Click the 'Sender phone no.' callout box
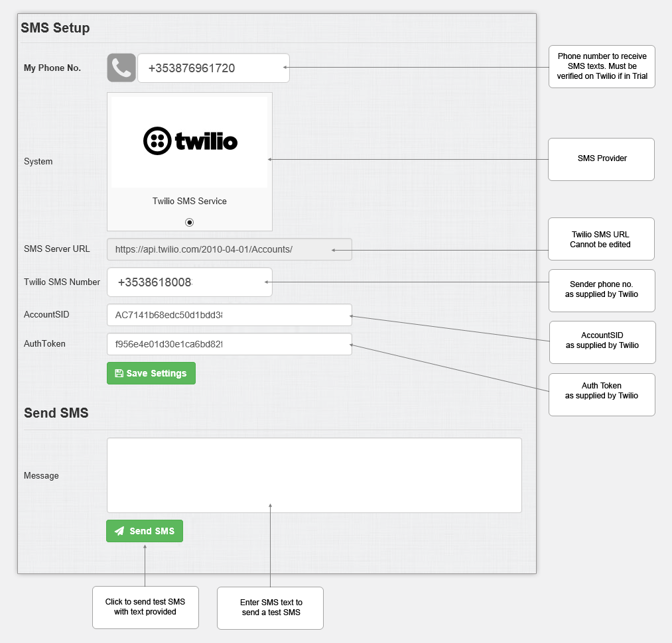The height and width of the screenshot is (643, 672). pos(602,290)
